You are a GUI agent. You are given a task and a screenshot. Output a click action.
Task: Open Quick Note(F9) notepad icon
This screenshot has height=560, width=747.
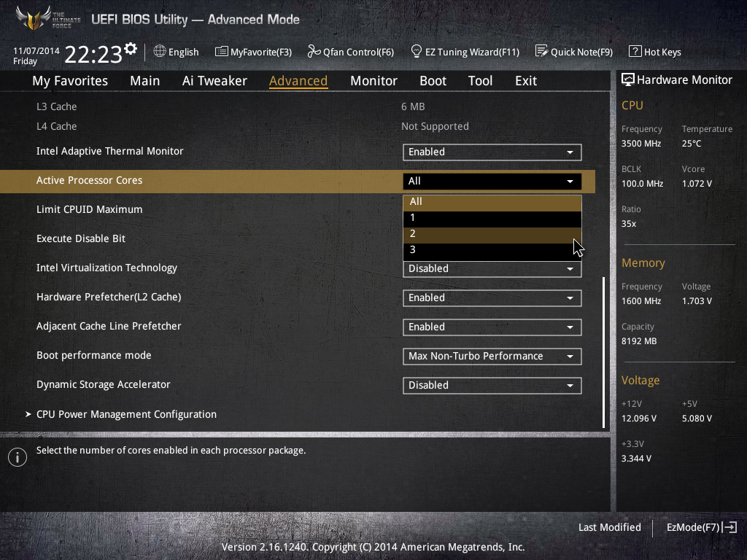[542, 51]
